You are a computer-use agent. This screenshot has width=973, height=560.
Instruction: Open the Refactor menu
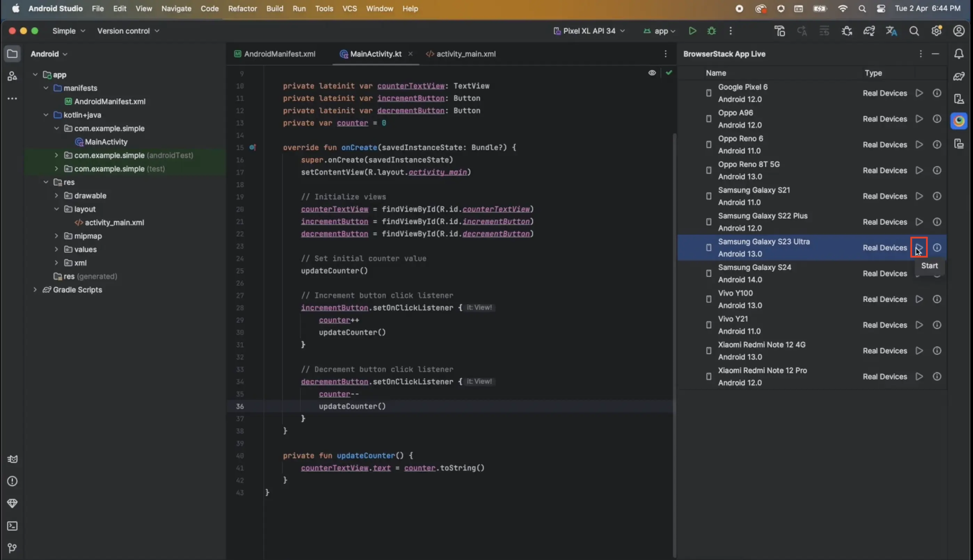point(242,8)
